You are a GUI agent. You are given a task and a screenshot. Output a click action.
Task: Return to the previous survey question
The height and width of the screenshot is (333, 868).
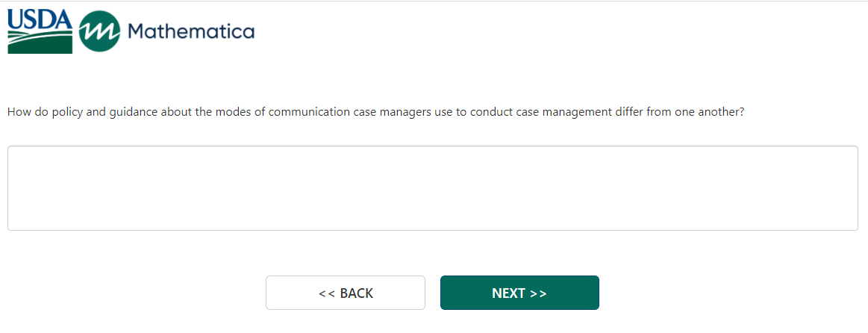tap(346, 293)
